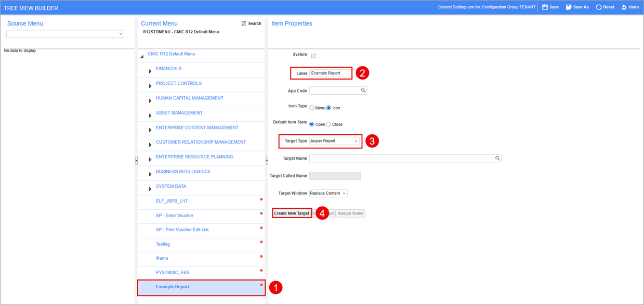This screenshot has width=644, height=305.
Task: Select the Close default item state
Action: [x=328, y=124]
